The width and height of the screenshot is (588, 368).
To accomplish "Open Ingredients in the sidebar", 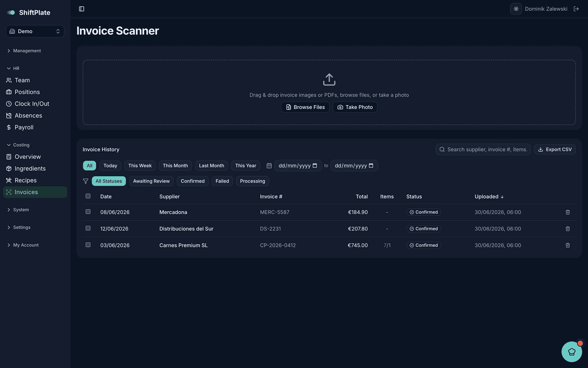I will tap(35, 169).
